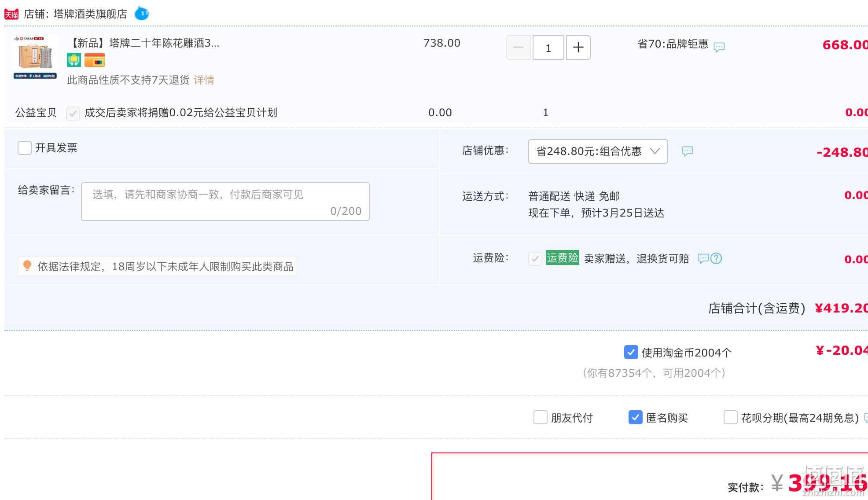Click the quantity input field showing 1
The image size is (868, 500).
tap(548, 48)
